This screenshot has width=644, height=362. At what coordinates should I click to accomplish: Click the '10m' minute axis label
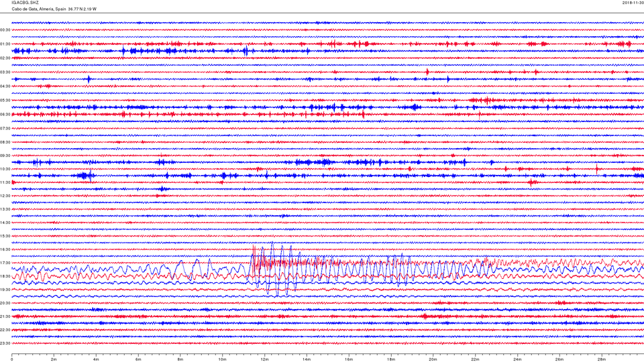(x=223, y=359)
